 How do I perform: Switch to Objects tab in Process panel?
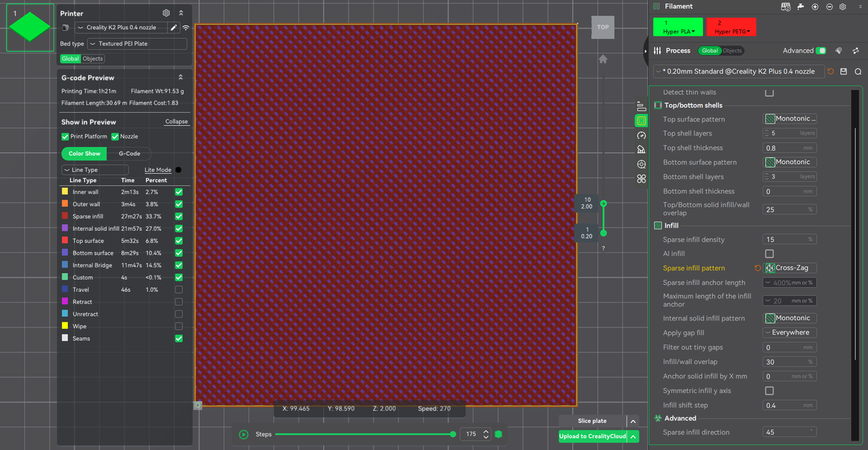(x=732, y=51)
